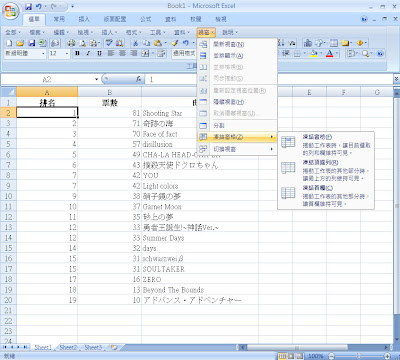This screenshot has height=360, width=400.
Task: Click the Insert Chart icon
Action: pos(308,43)
